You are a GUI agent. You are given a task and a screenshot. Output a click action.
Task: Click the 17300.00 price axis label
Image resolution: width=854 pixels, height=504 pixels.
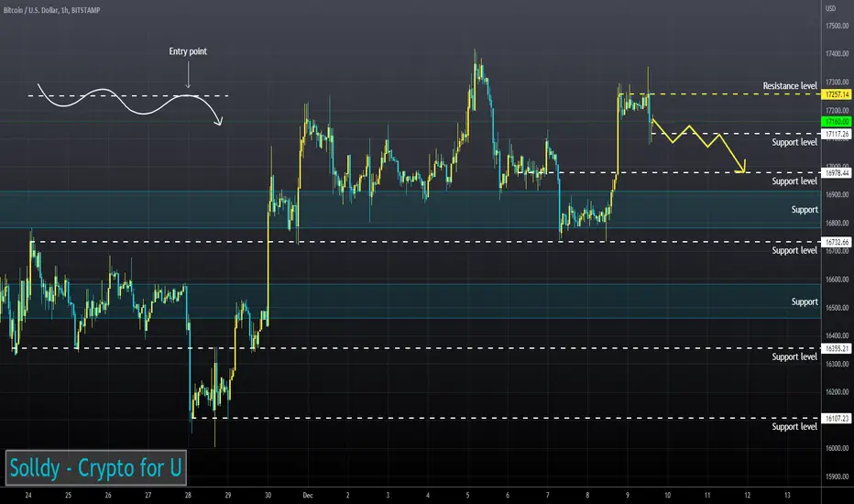click(x=838, y=82)
